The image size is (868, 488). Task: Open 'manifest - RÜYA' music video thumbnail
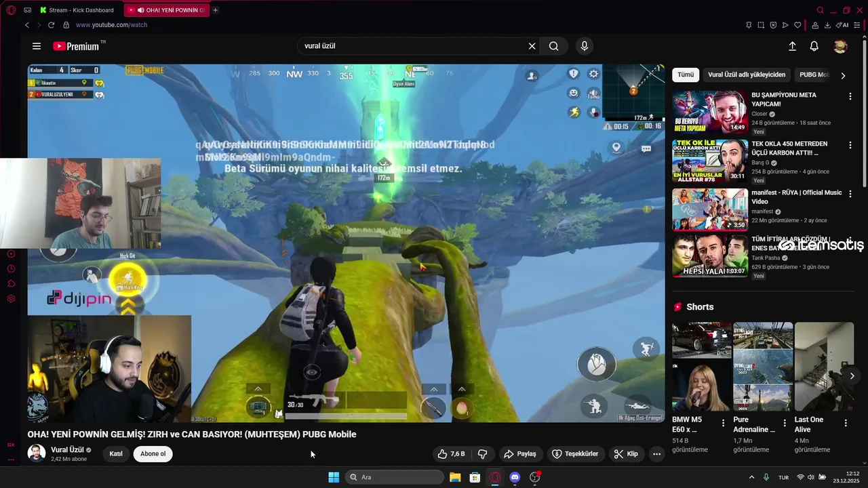pyautogui.click(x=710, y=209)
